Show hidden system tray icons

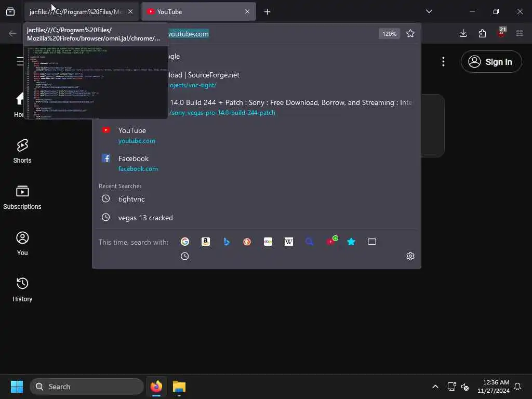[435, 387]
